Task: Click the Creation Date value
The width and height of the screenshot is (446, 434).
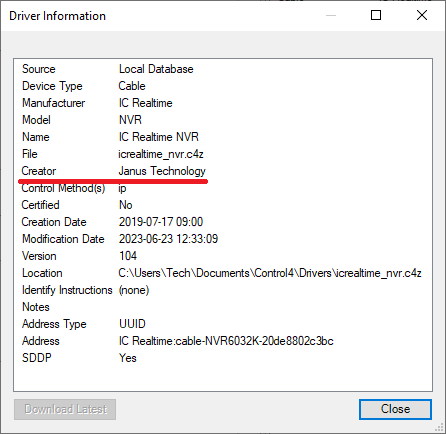Action: 161,222
